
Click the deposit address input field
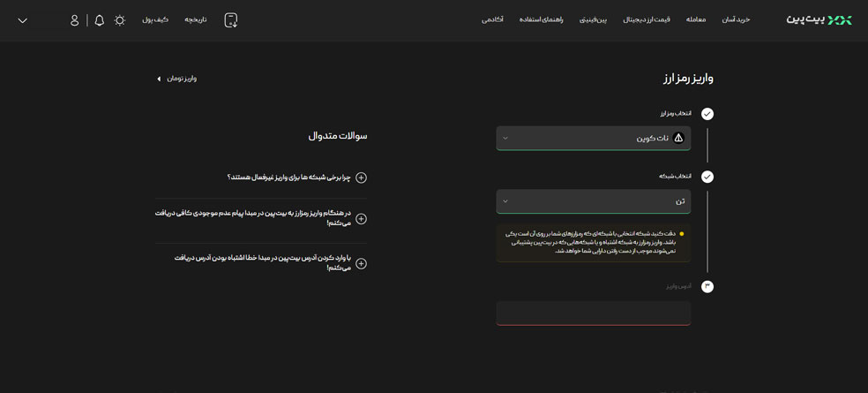point(593,313)
